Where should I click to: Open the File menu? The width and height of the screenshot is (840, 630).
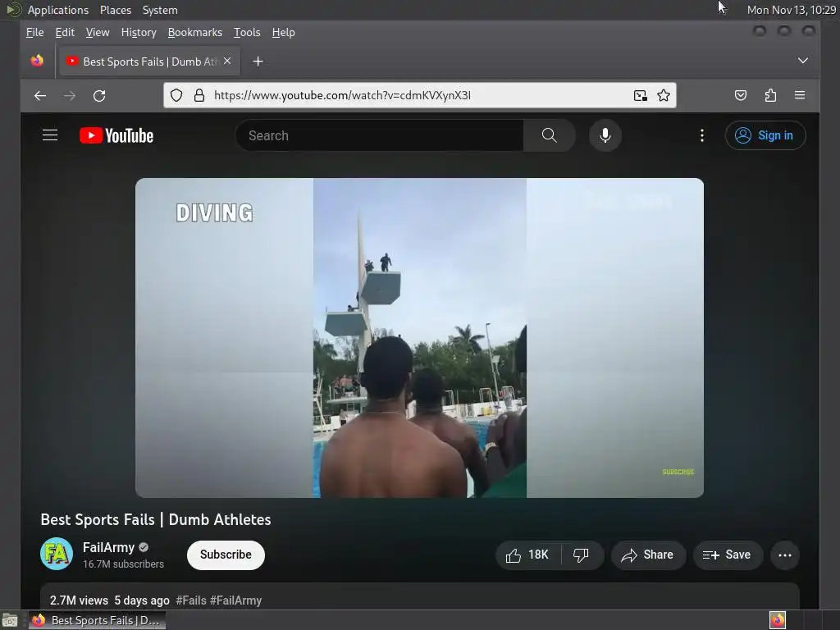coord(34,32)
